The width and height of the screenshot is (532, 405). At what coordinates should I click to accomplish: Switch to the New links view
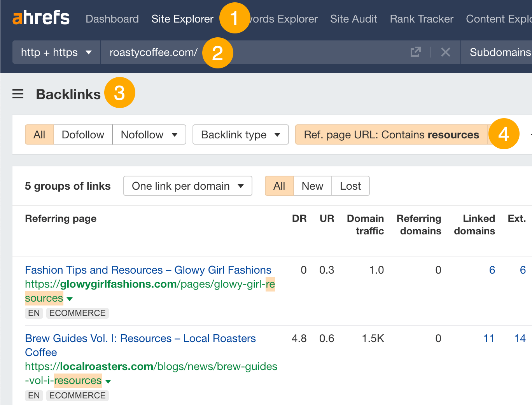[x=312, y=186]
